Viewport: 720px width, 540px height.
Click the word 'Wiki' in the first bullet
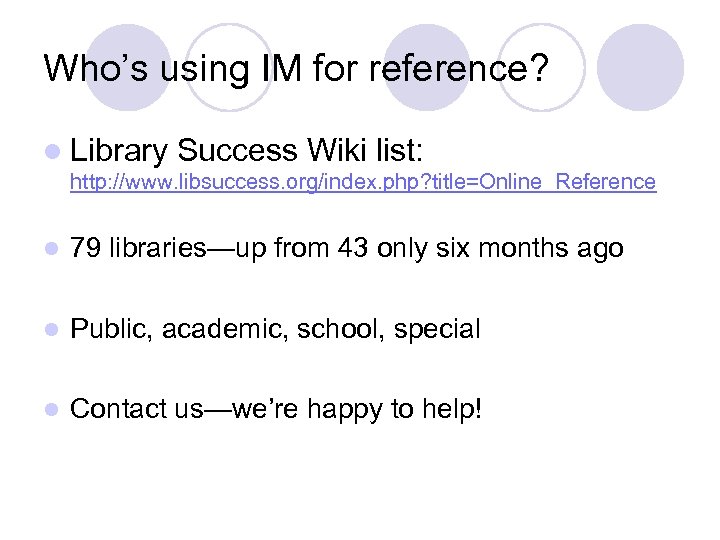tap(337, 151)
